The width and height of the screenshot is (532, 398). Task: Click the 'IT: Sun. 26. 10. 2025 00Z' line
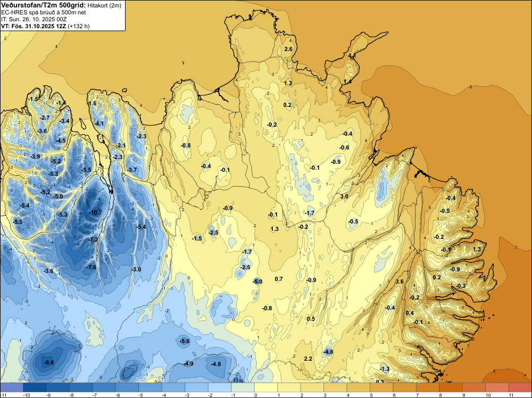(34, 19)
